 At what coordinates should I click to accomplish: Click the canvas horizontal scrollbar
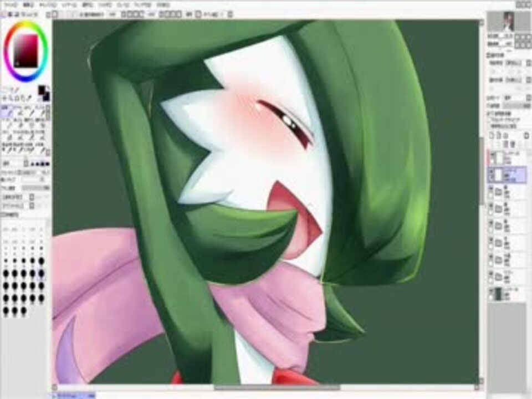(277, 387)
